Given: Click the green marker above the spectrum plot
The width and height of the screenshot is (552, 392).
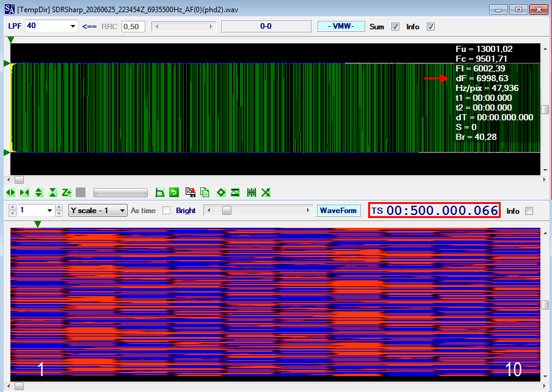Looking at the screenshot, I should tap(11, 40).
